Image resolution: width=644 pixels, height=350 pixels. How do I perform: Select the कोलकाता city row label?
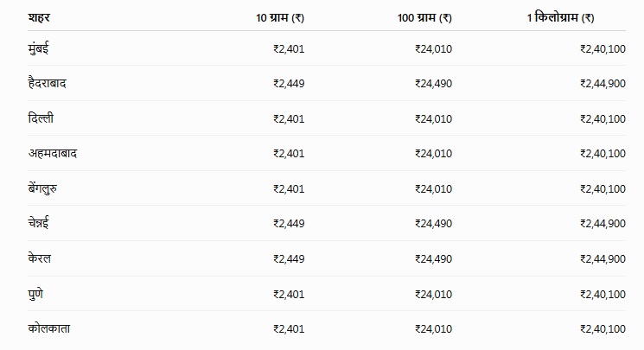49,328
